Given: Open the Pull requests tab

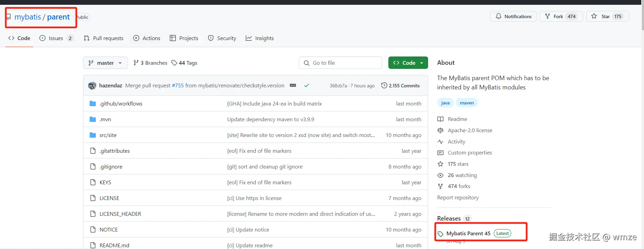Looking at the screenshot, I should [104, 38].
